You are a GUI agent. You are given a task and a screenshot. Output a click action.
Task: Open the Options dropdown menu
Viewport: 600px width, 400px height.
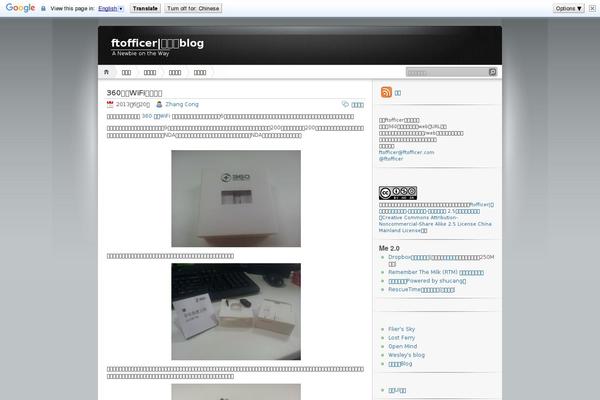tap(568, 8)
